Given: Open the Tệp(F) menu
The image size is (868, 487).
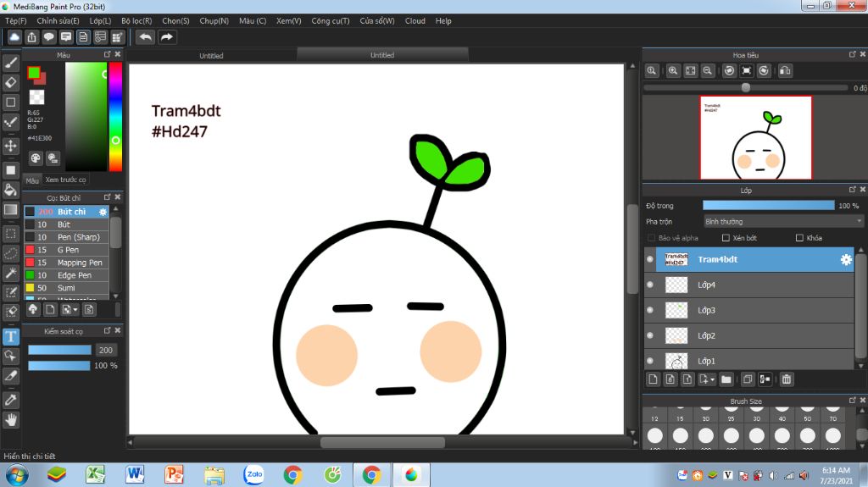Looking at the screenshot, I should [x=16, y=20].
